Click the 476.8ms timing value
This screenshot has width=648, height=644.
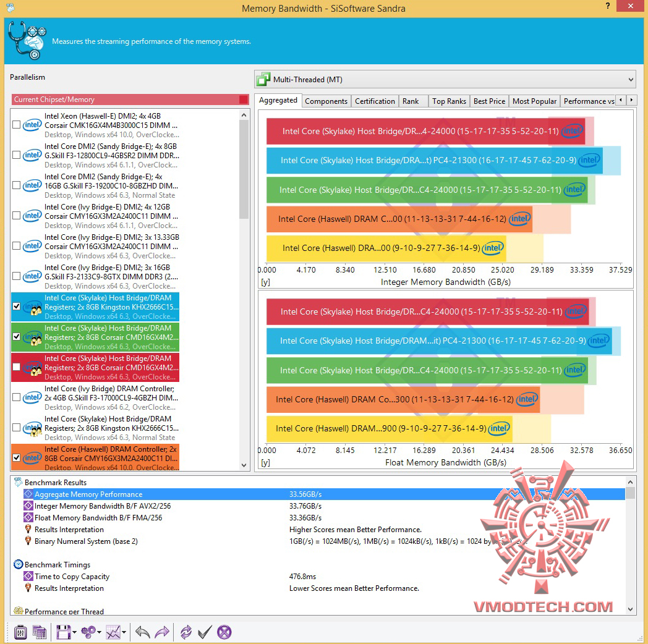tap(302, 576)
